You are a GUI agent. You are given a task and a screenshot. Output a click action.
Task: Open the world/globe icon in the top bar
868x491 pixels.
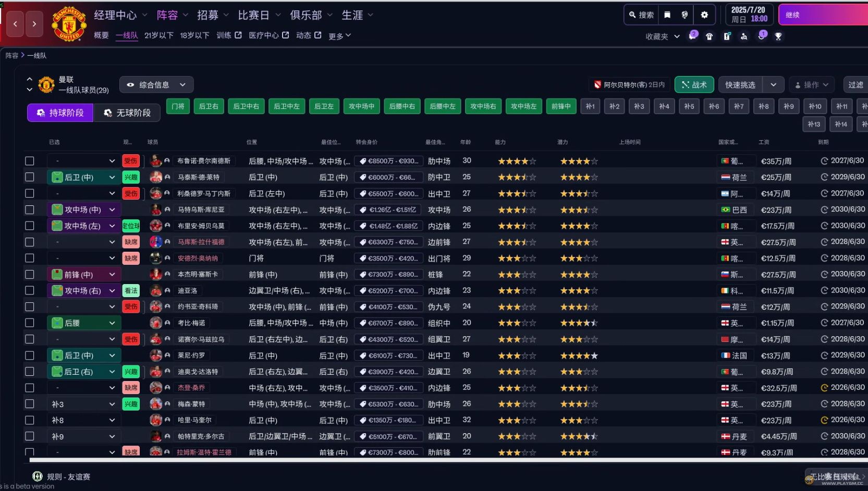(x=684, y=15)
